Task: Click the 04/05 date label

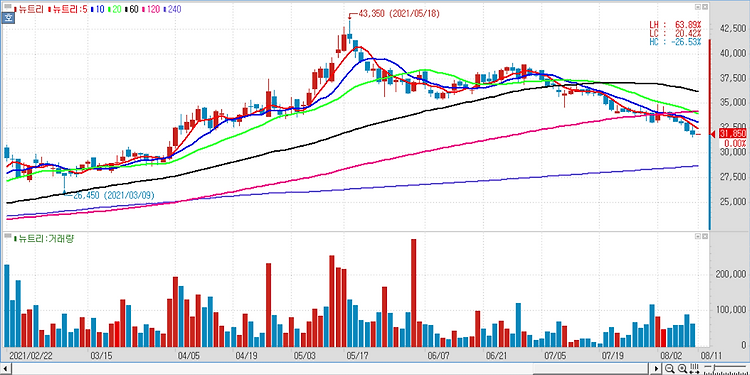Action: pyautogui.click(x=188, y=355)
